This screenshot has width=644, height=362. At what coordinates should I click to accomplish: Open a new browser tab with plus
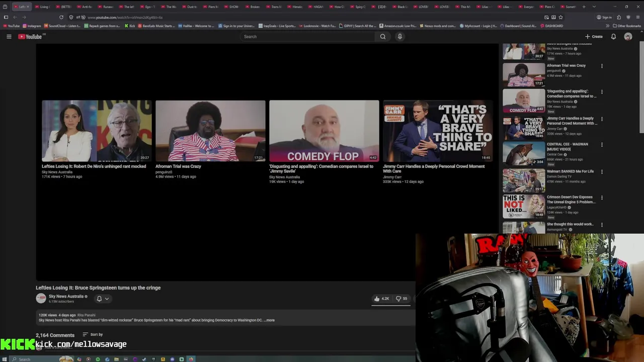point(584,7)
